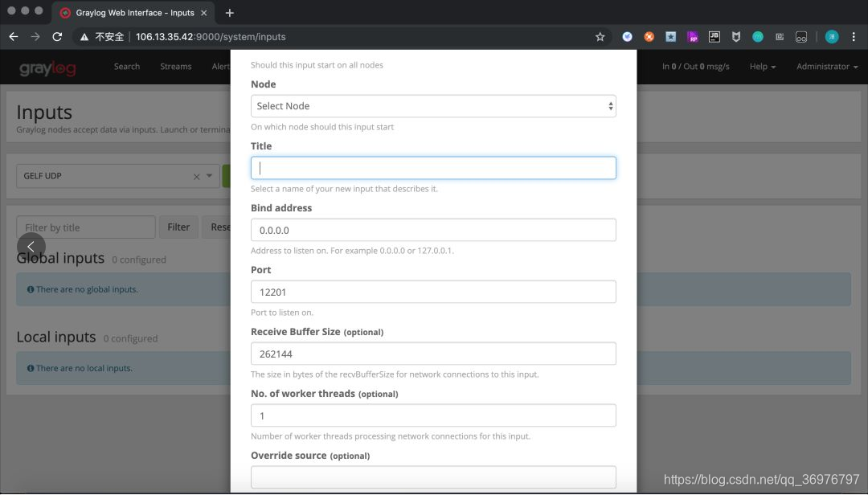Click the blue circular extension icon
The image size is (868, 495).
click(627, 37)
